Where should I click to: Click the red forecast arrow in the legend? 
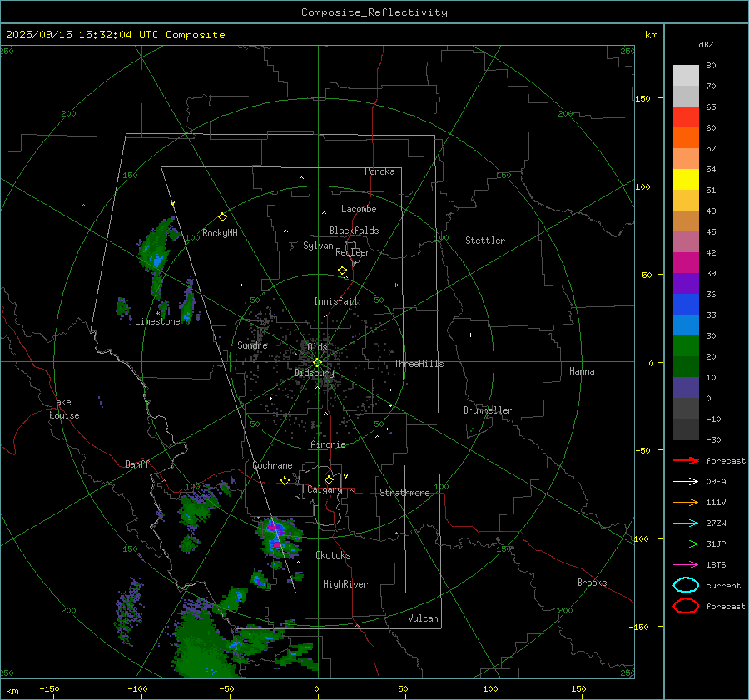coord(686,460)
